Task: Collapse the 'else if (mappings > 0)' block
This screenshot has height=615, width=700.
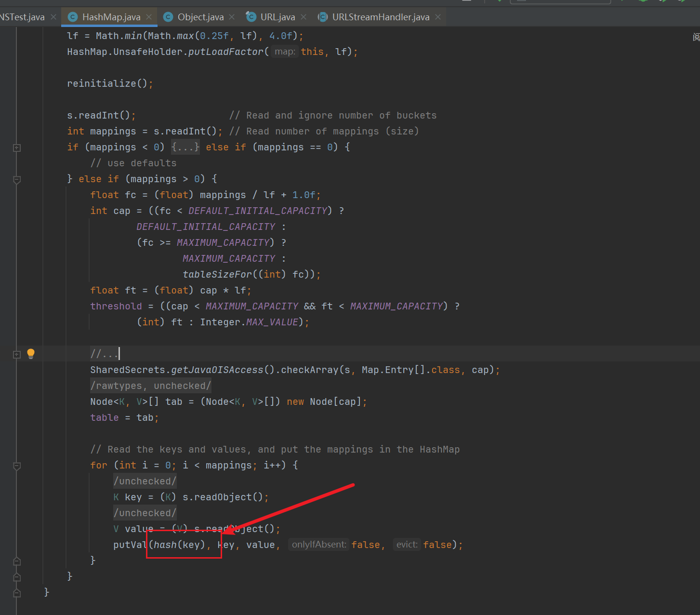Action: 17,179
